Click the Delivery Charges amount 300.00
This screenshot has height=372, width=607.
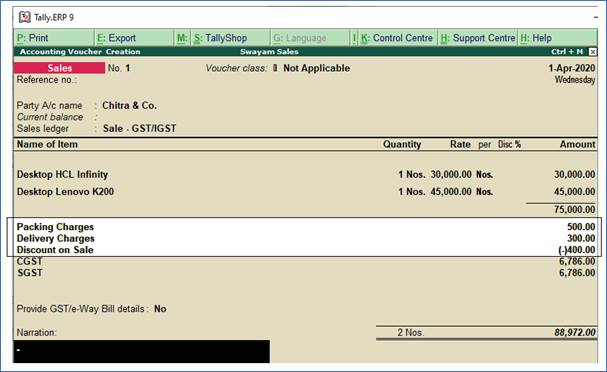[581, 238]
